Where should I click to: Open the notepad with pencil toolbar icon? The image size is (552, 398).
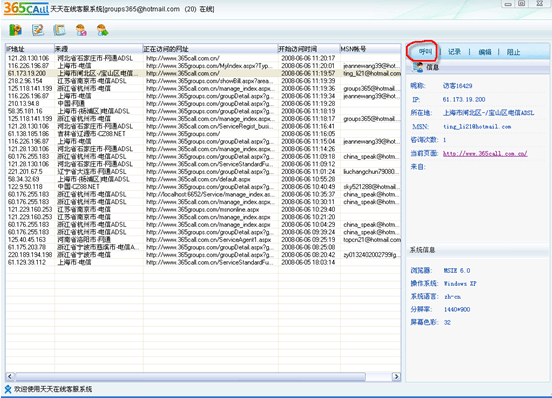pos(38,30)
